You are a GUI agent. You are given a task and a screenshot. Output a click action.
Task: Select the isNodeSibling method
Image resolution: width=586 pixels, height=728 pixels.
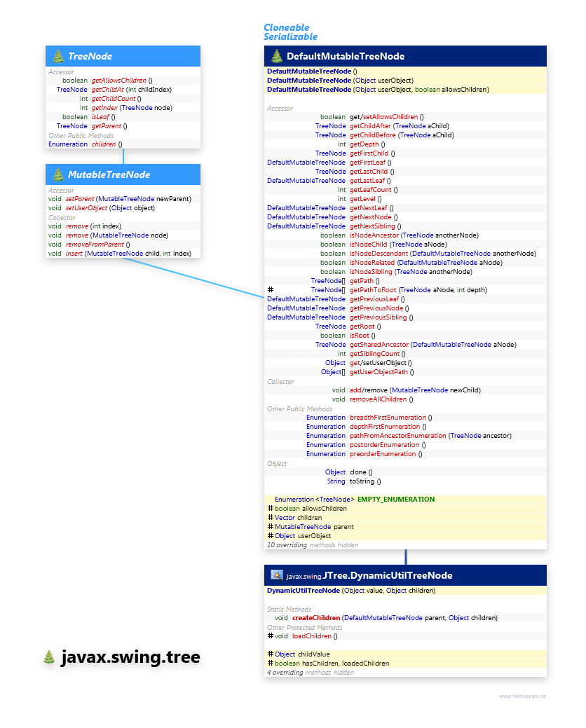371,272
